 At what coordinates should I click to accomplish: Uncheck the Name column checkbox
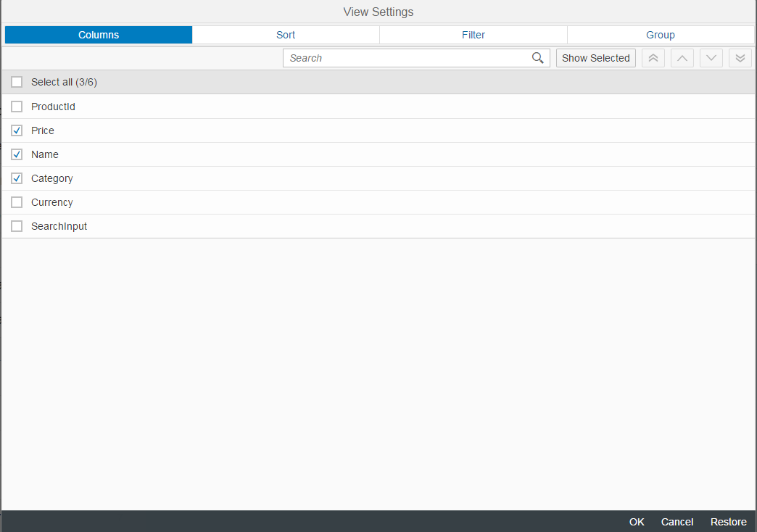pos(17,154)
